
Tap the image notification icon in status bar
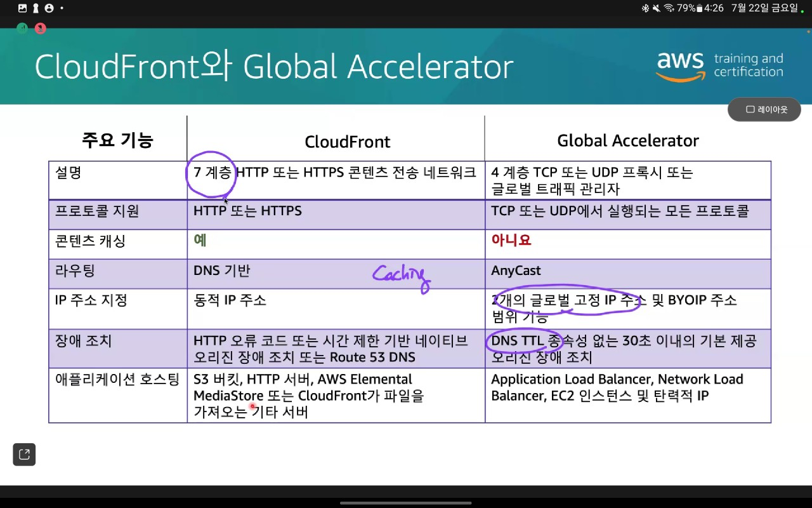(x=23, y=8)
